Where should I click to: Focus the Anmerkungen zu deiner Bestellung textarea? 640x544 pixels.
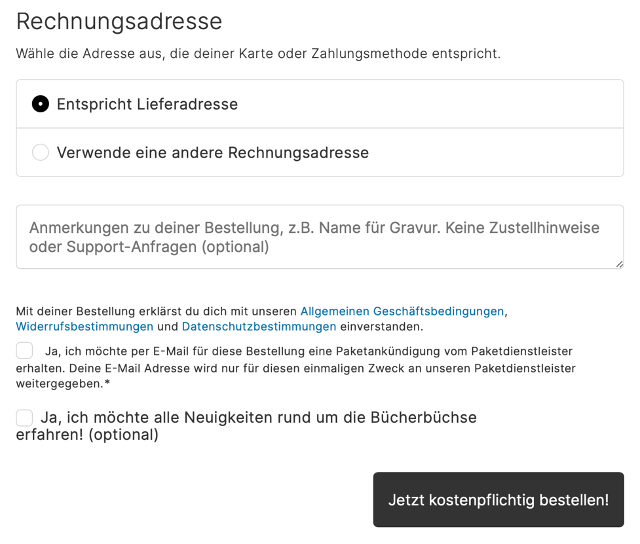(x=320, y=237)
